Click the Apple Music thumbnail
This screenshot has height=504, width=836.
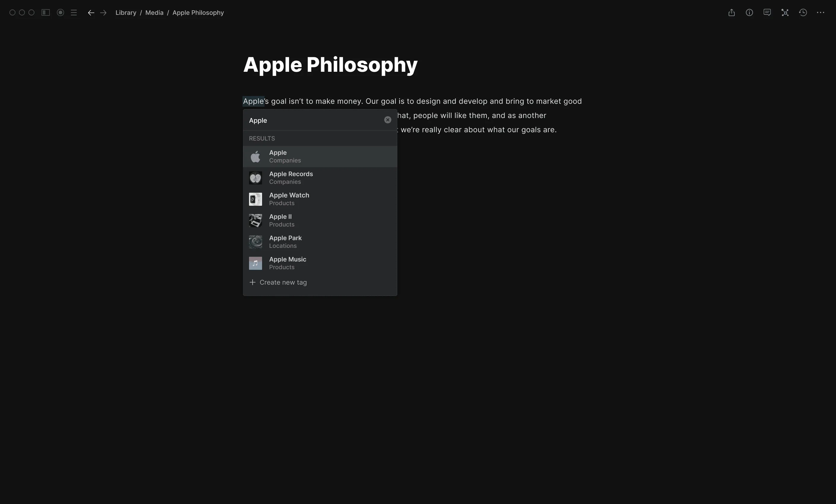256,263
